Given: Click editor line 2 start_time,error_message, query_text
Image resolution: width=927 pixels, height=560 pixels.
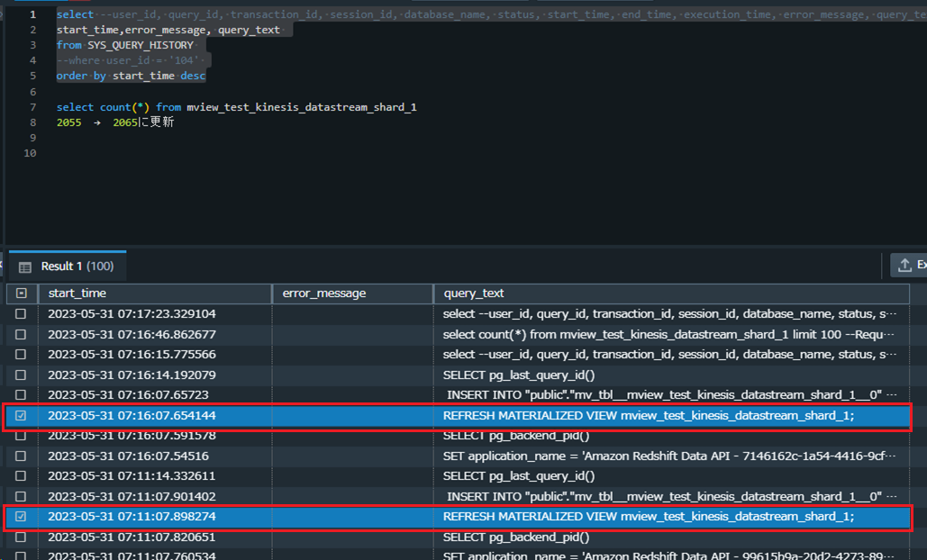Looking at the screenshot, I should [168, 30].
